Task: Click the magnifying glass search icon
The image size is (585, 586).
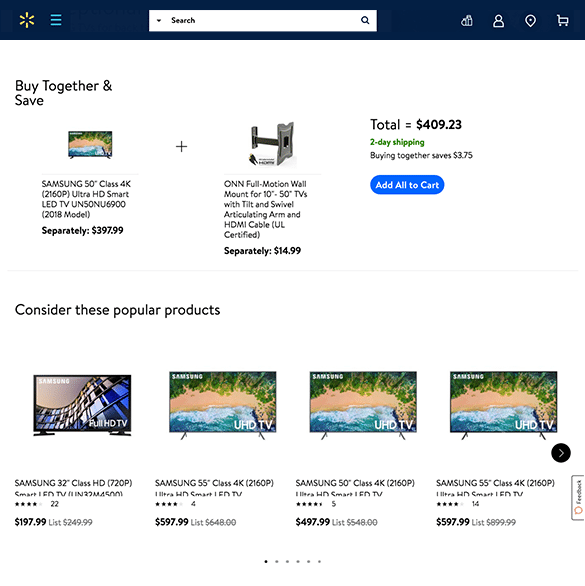Action: 365,20
